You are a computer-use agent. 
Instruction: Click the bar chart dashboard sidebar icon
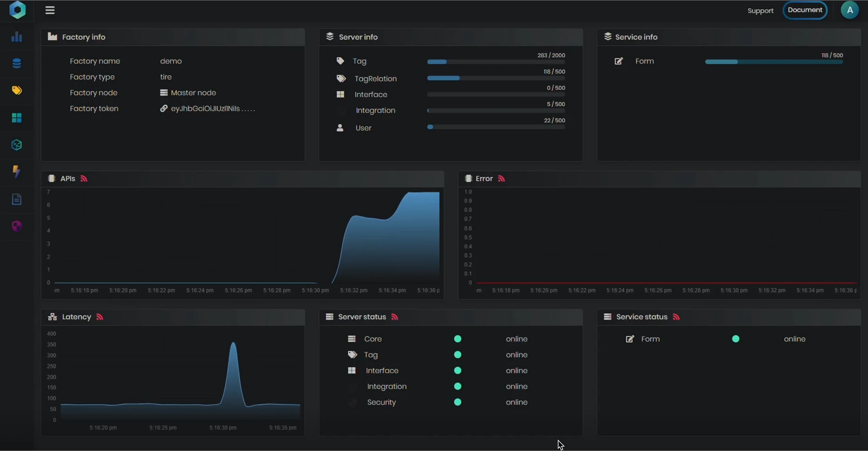point(16,37)
